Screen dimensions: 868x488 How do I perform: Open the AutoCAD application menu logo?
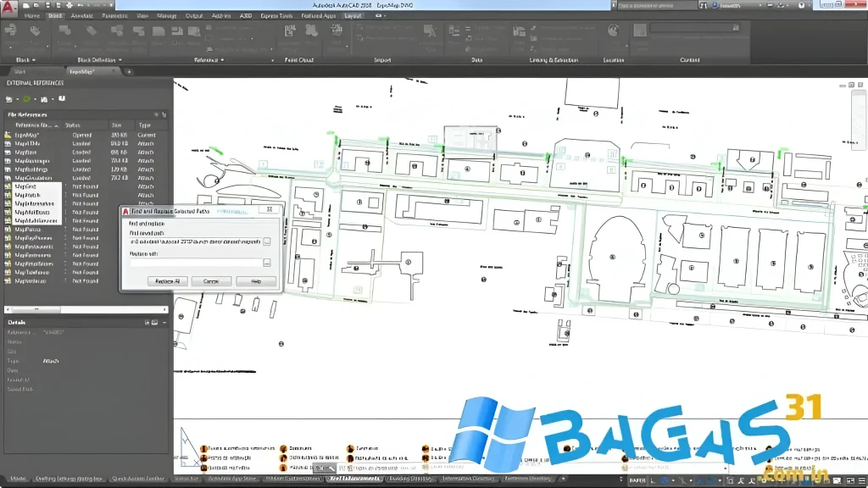click(x=8, y=7)
